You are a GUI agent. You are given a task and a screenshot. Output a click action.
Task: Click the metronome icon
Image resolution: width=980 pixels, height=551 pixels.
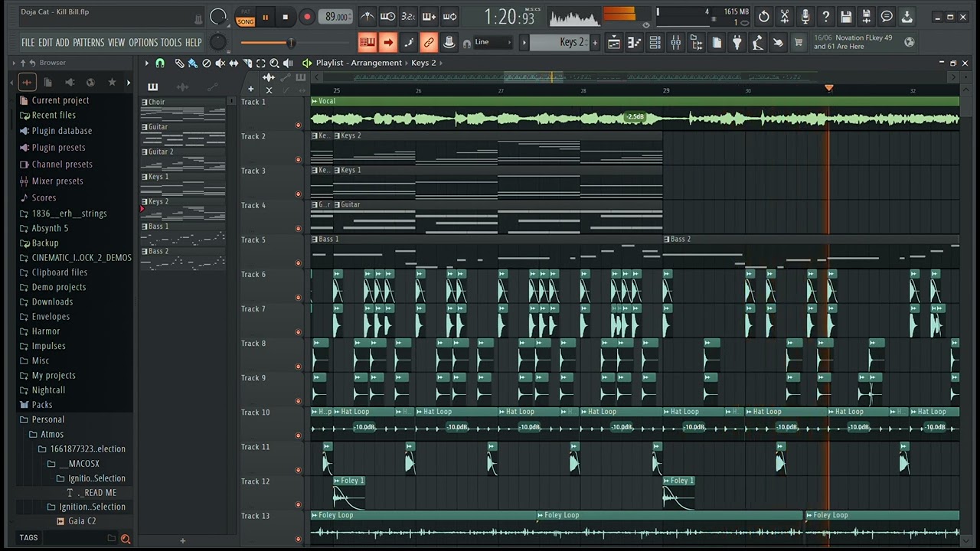pos(367,17)
